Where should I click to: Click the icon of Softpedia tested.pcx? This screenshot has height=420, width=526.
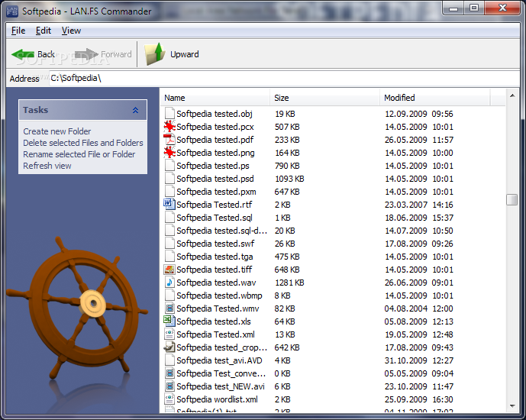click(169, 127)
